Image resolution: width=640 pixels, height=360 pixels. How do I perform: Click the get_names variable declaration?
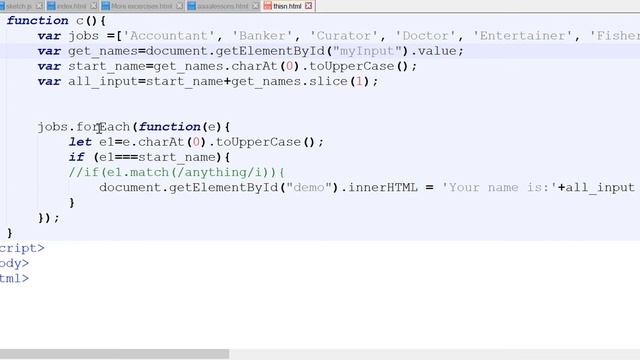103,51
